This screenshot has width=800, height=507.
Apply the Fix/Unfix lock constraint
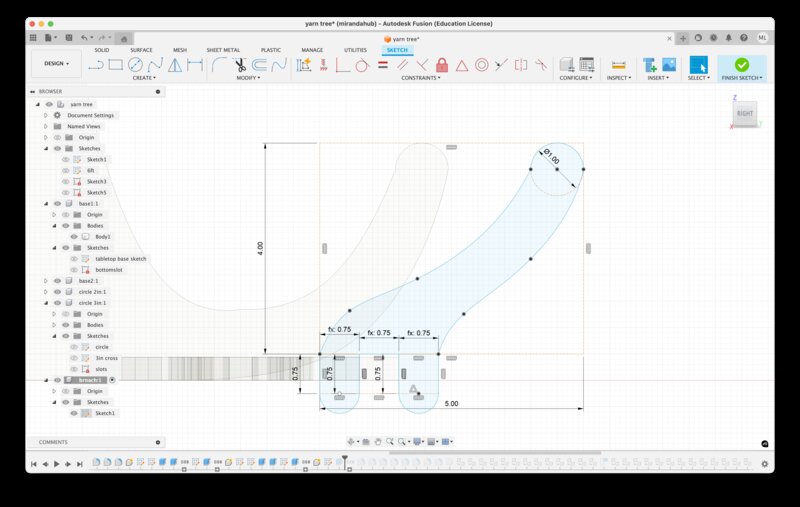(442, 65)
